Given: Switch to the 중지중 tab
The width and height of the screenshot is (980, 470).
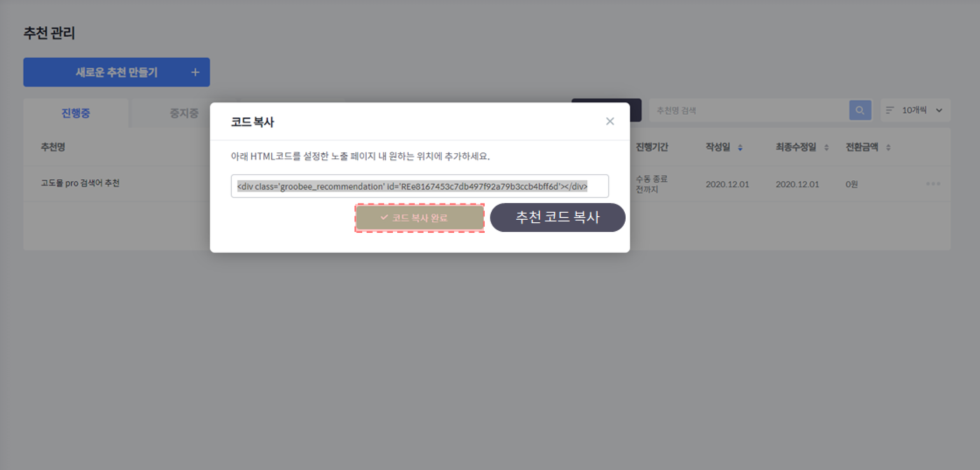Looking at the screenshot, I should pyautogui.click(x=184, y=113).
